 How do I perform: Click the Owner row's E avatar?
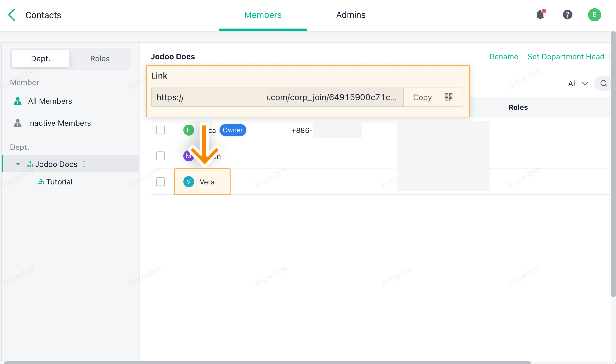189,130
